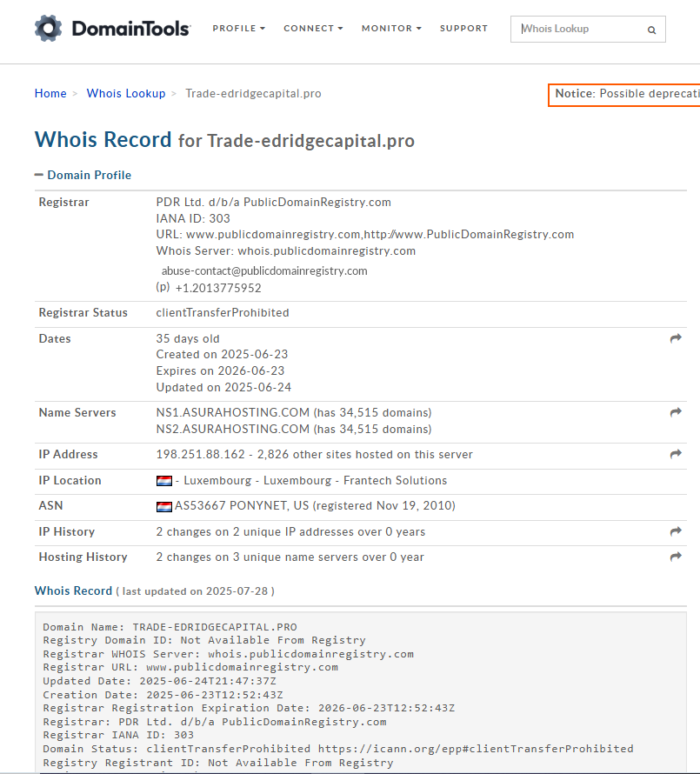The image size is (700, 774).
Task: Click the Expires on 2026-06-23 date
Action: click(220, 370)
